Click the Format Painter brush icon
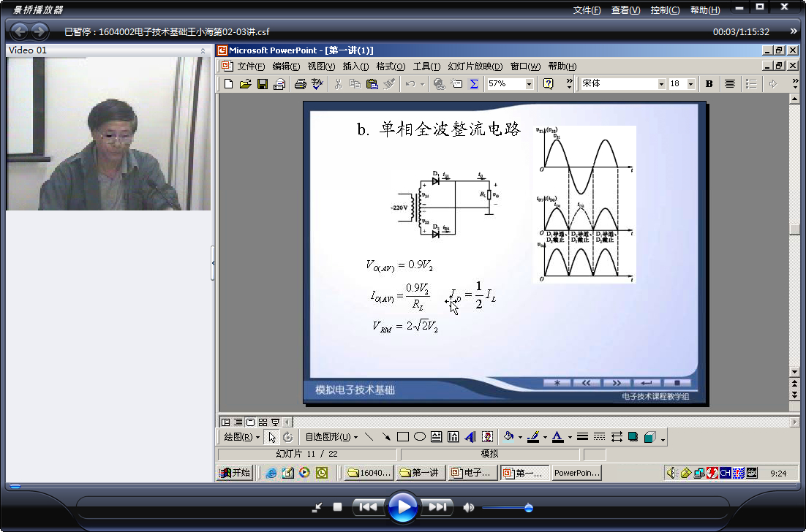806x532 pixels. [x=389, y=84]
